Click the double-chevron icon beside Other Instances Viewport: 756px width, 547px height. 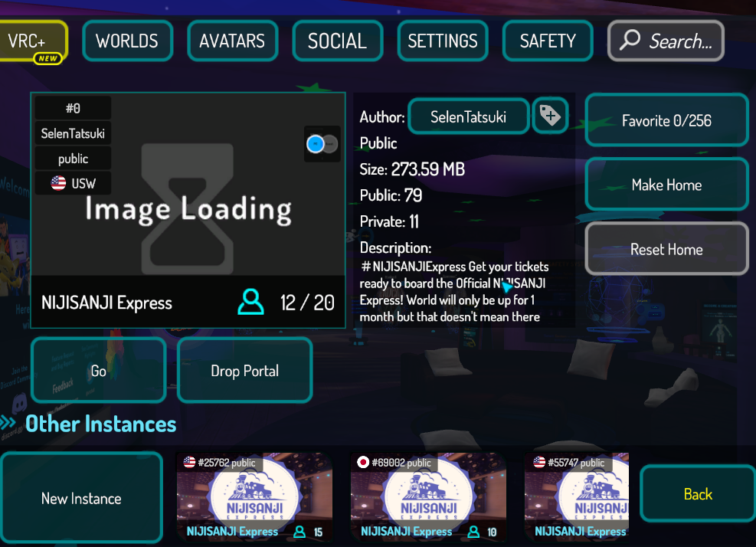coord(8,423)
